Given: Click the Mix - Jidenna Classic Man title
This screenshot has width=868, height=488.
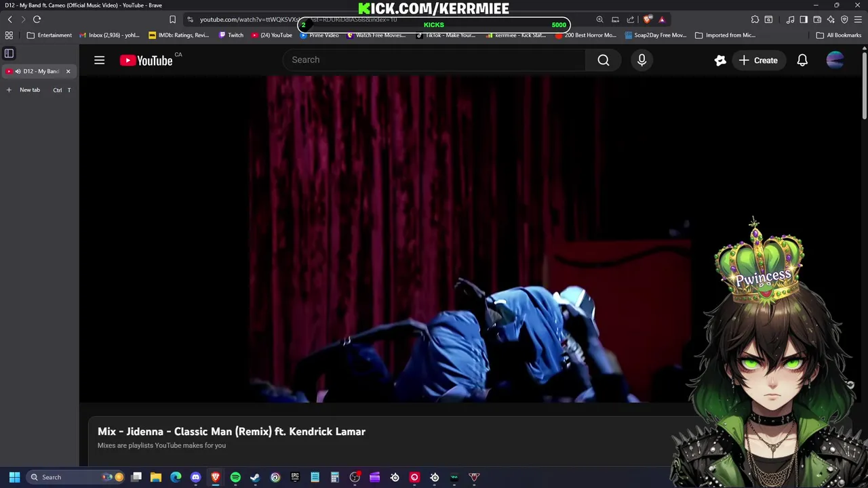Looking at the screenshot, I should coord(231,432).
